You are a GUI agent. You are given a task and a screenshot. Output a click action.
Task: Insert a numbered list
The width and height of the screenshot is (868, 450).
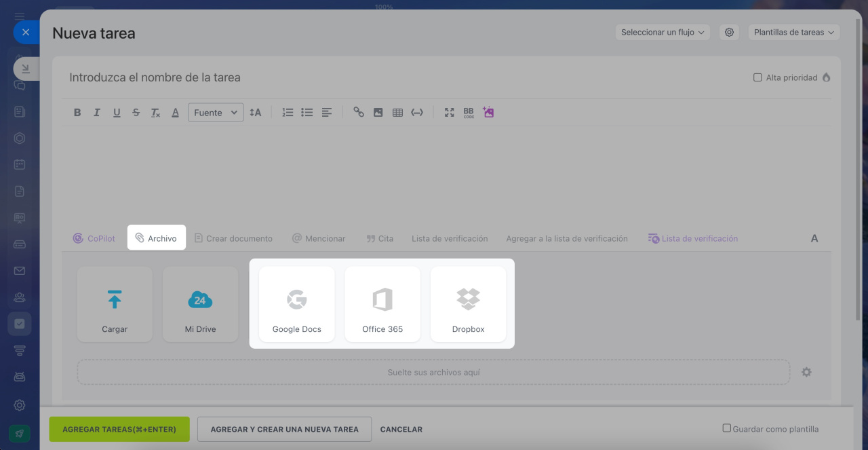pos(288,113)
